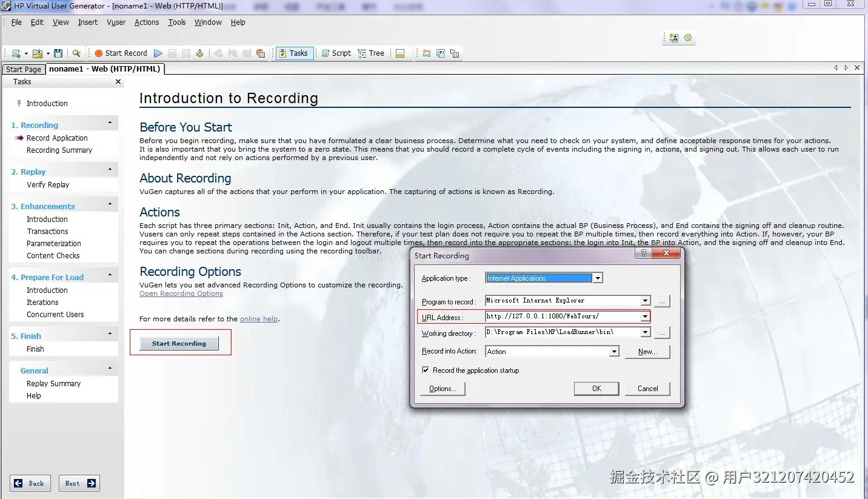The image size is (868, 499).
Task: Open the Edit menu
Action: 37,22
